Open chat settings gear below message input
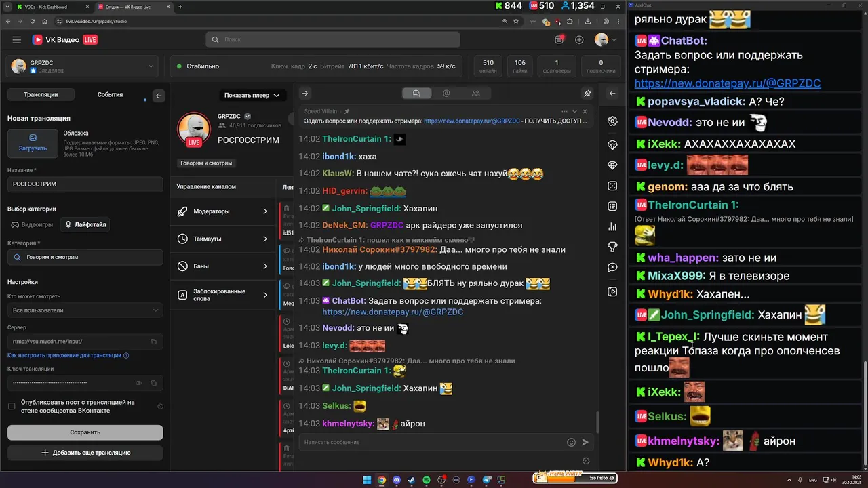 click(x=586, y=461)
